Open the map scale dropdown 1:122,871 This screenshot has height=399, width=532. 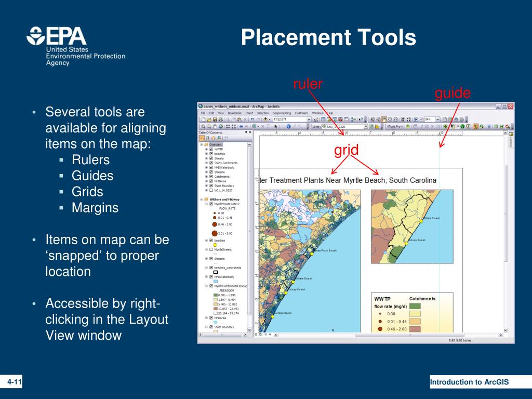click(x=309, y=119)
